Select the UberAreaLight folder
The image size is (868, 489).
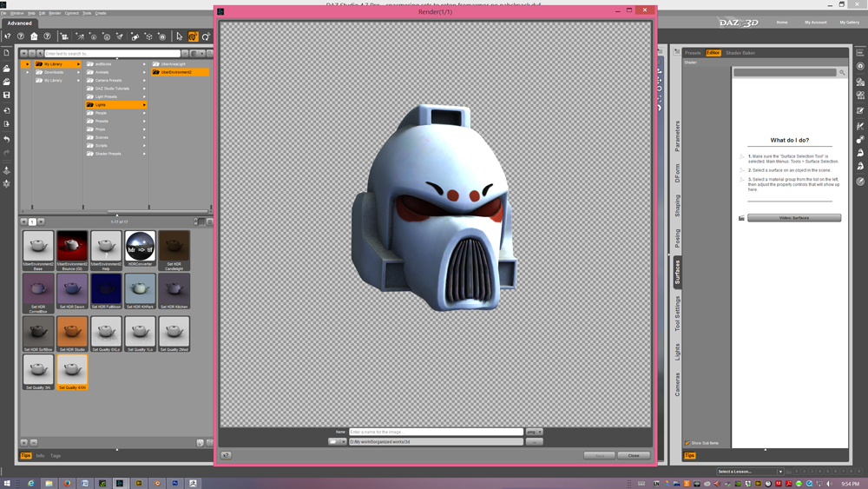pos(168,64)
